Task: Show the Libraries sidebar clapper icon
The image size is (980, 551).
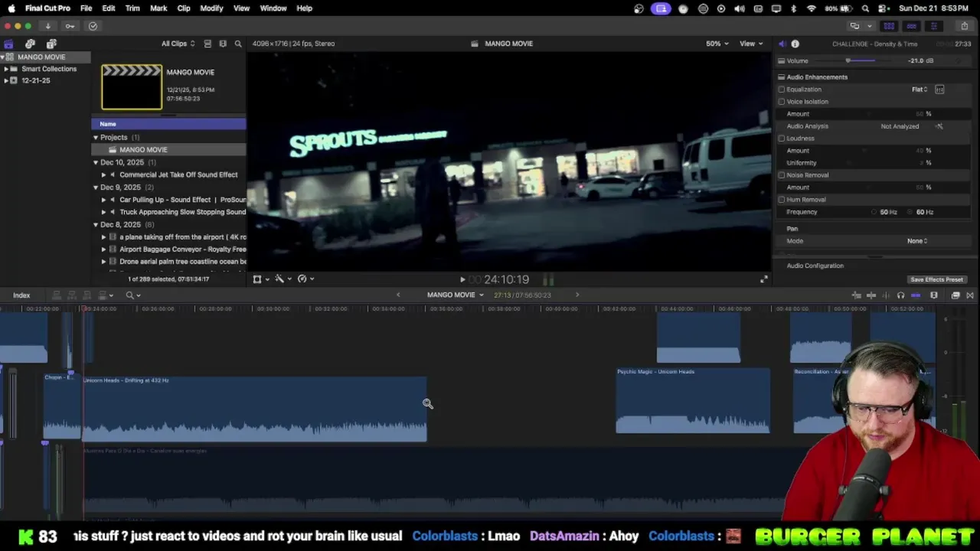Action: (8, 44)
